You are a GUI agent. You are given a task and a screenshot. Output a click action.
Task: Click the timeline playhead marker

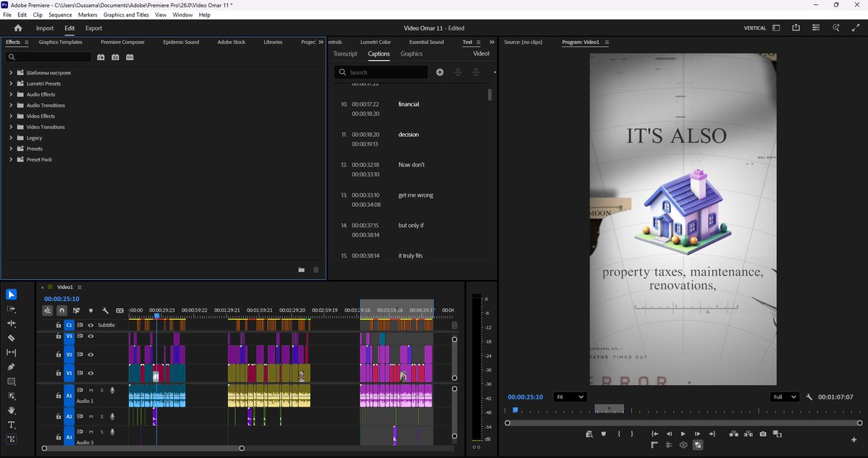(x=156, y=316)
